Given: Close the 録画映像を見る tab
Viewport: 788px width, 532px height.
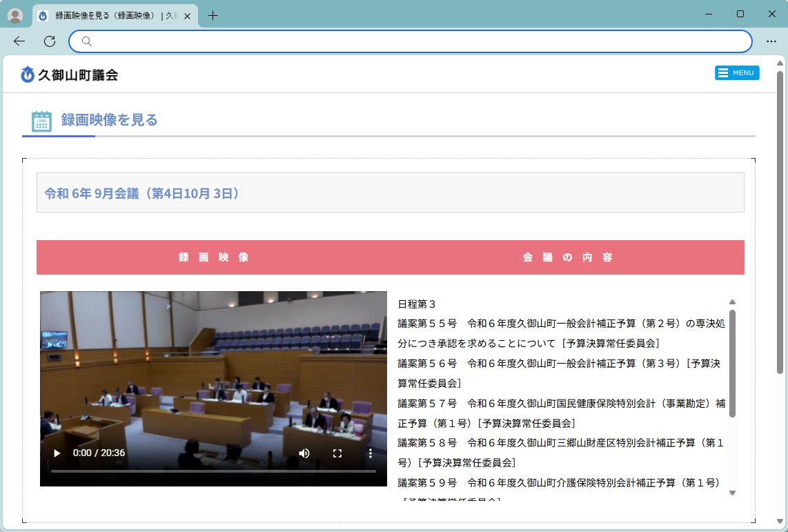Looking at the screenshot, I should coord(187,16).
